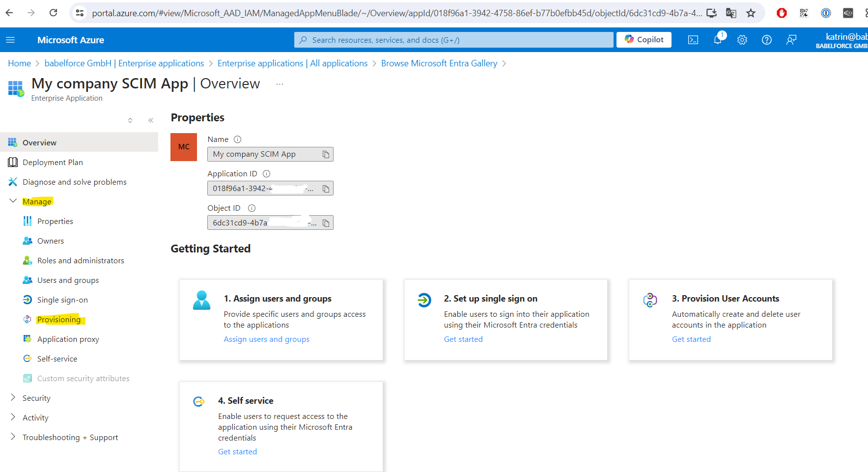The image size is (868, 472).
Task: Click the browser address bar URL
Action: click(397, 13)
